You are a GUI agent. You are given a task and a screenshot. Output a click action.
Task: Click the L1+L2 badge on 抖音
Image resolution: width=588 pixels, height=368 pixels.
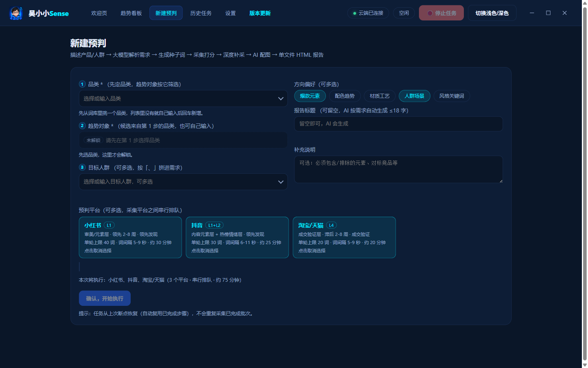point(214,225)
